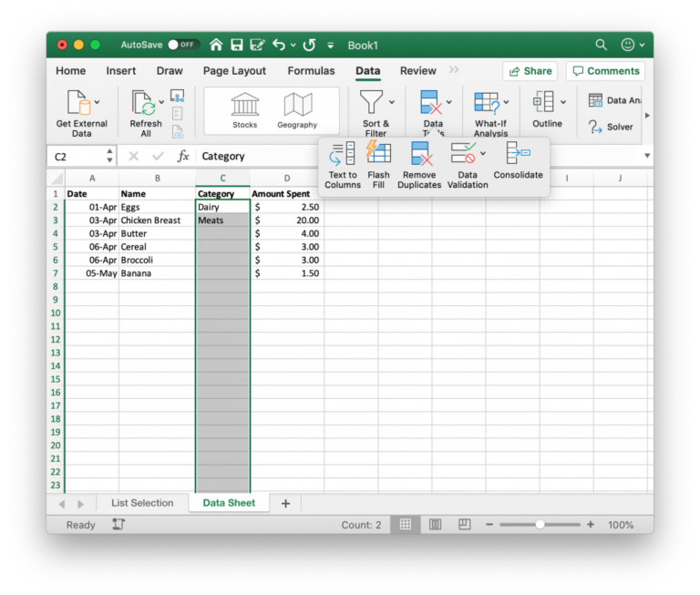This screenshot has height=595, width=700.
Task: Choose Text to Columns
Action: pos(343,165)
